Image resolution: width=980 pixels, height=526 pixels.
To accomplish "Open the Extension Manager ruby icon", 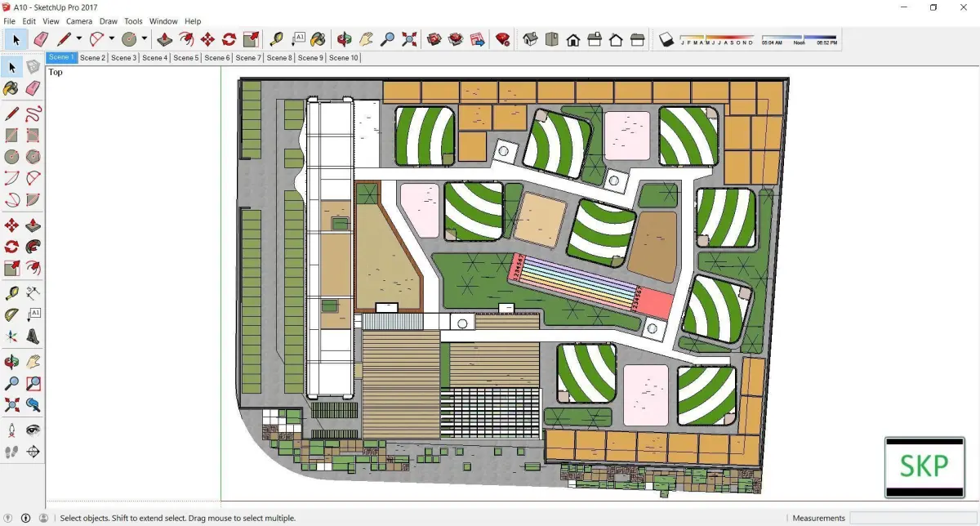I will (x=503, y=39).
